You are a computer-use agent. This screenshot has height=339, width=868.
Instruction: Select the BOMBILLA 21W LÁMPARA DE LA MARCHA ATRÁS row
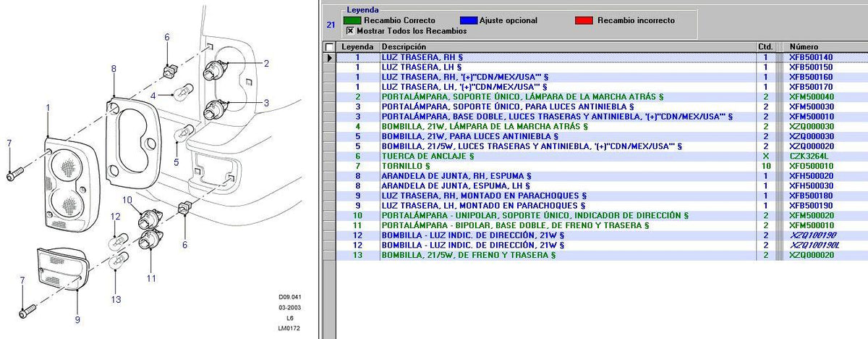pyautogui.click(x=603, y=126)
